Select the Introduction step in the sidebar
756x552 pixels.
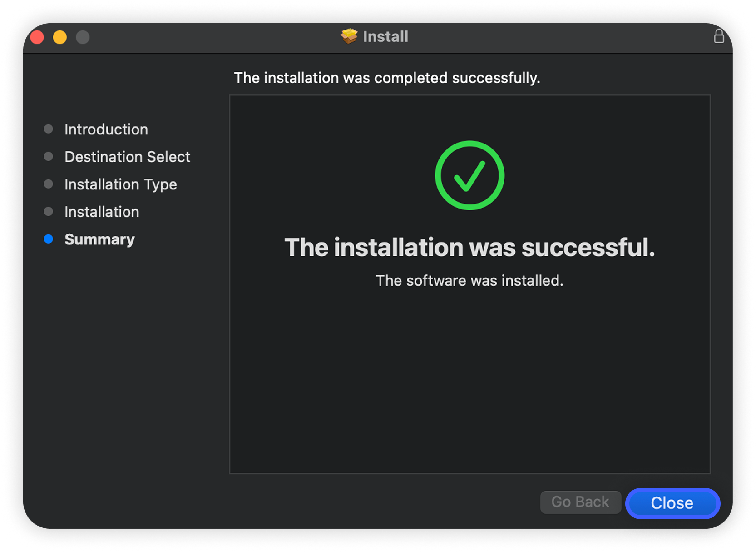(106, 129)
